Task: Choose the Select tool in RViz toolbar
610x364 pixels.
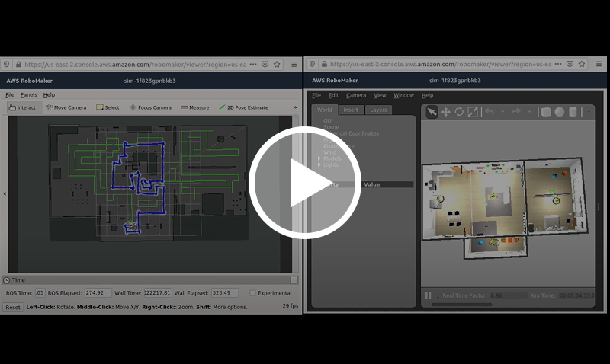Action: click(x=108, y=107)
